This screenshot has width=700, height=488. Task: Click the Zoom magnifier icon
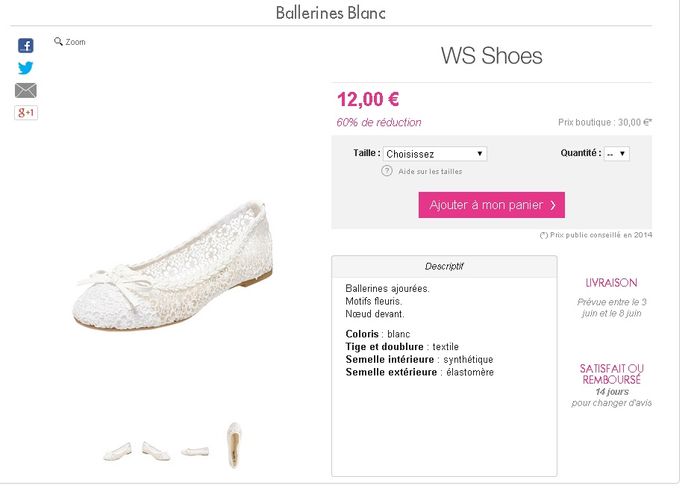59,42
